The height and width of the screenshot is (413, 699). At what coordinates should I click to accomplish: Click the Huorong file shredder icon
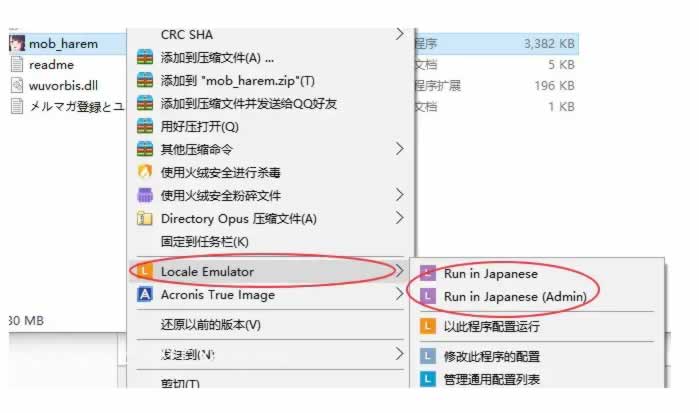pyautogui.click(x=146, y=195)
